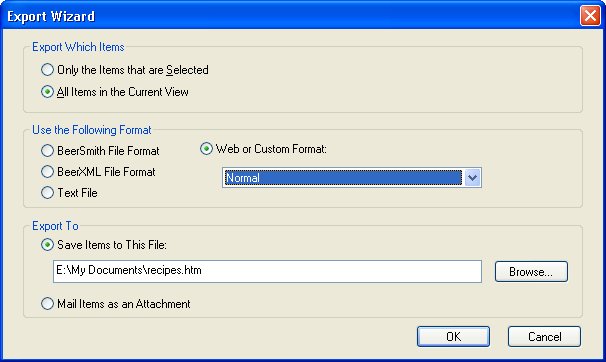606x362 pixels.
Task: Click the Export Wizard title bar
Action: point(290,16)
